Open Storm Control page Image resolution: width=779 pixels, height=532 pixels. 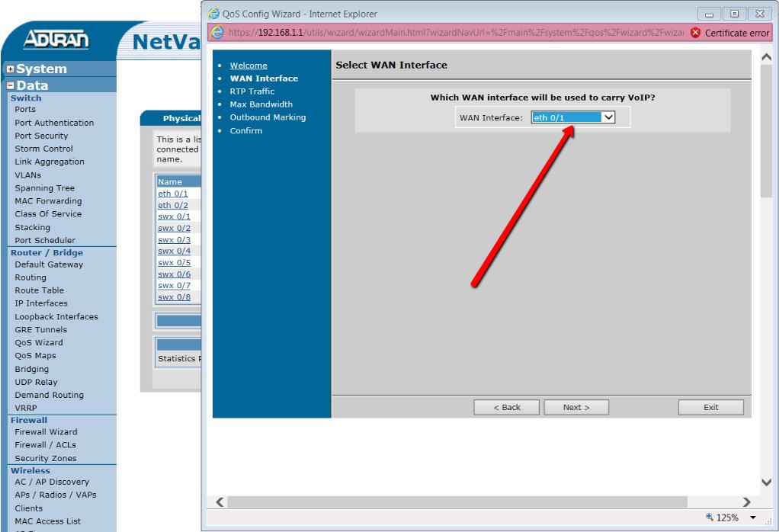tap(43, 149)
